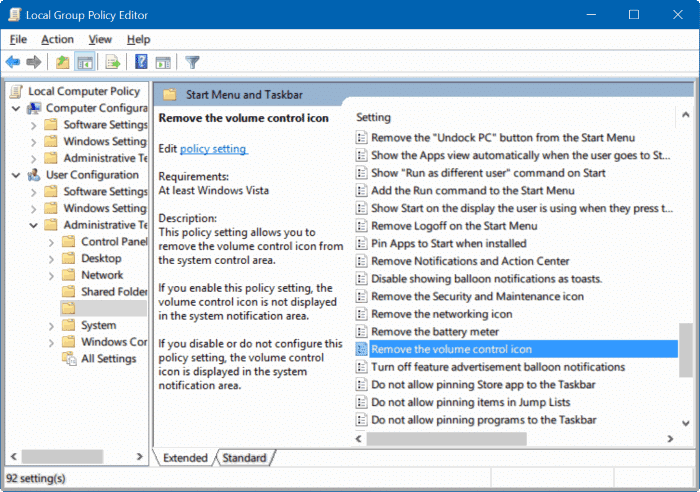Select Show "Run as different user" command on Start

pyautogui.click(x=488, y=173)
